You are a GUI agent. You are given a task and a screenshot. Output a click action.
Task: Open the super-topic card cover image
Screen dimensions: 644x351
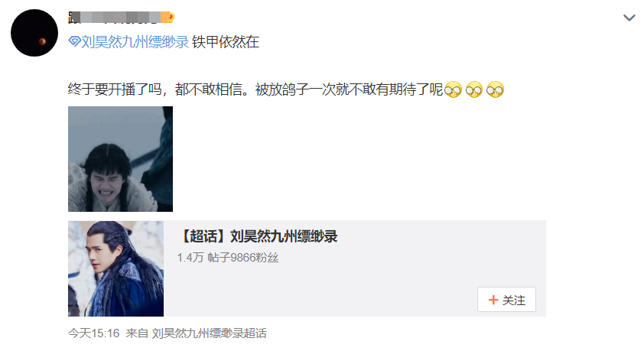point(115,268)
